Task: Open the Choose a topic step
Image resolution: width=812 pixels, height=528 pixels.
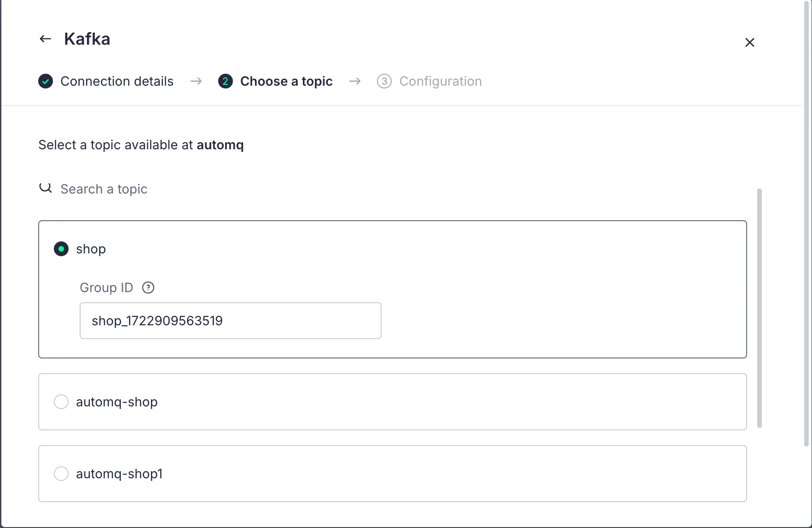Action: (286, 82)
